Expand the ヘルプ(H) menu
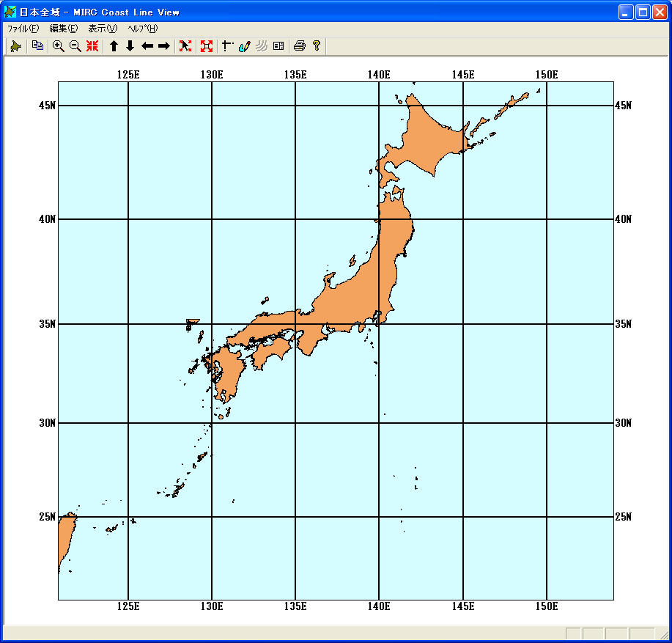Viewport: 672px width, 643px height. [142, 29]
